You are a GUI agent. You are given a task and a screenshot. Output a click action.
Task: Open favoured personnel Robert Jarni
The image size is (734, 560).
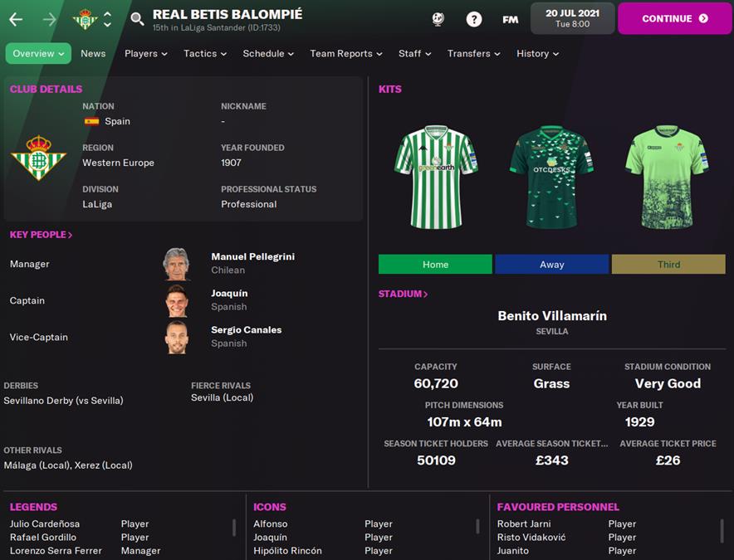pos(524,523)
